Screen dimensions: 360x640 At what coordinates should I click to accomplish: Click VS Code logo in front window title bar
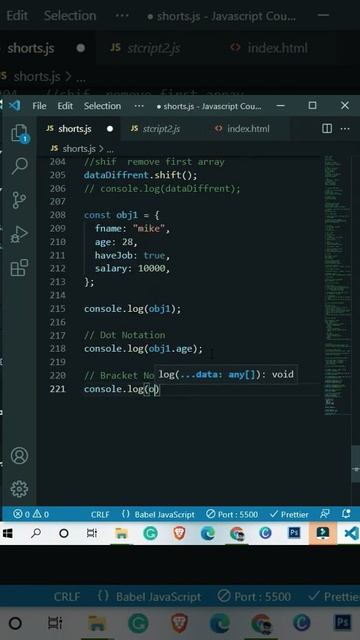14,106
